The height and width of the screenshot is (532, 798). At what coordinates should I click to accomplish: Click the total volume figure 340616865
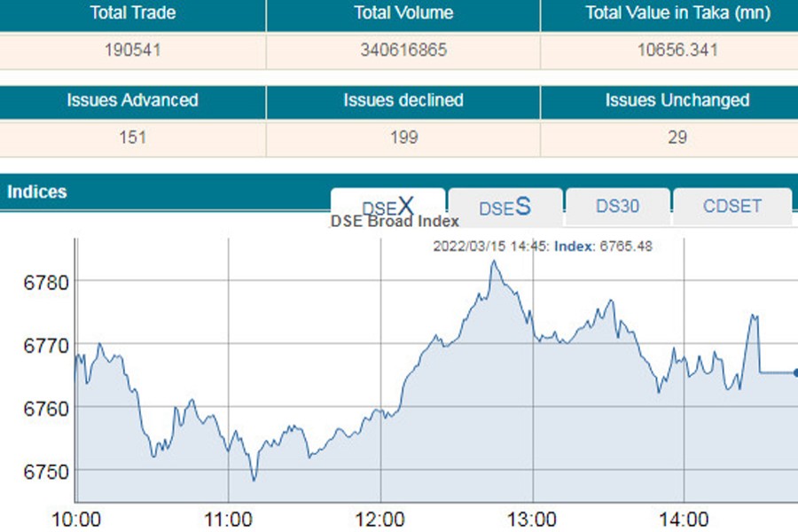tap(403, 51)
